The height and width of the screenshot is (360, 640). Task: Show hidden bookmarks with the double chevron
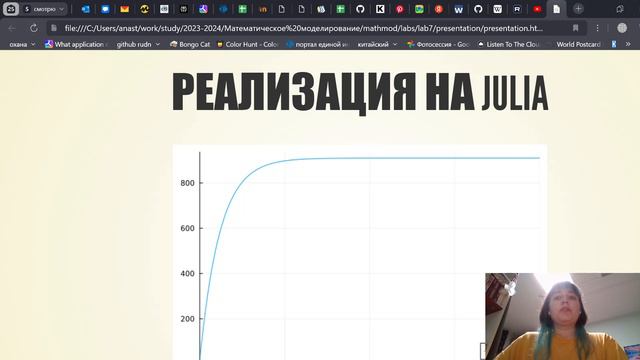628,44
